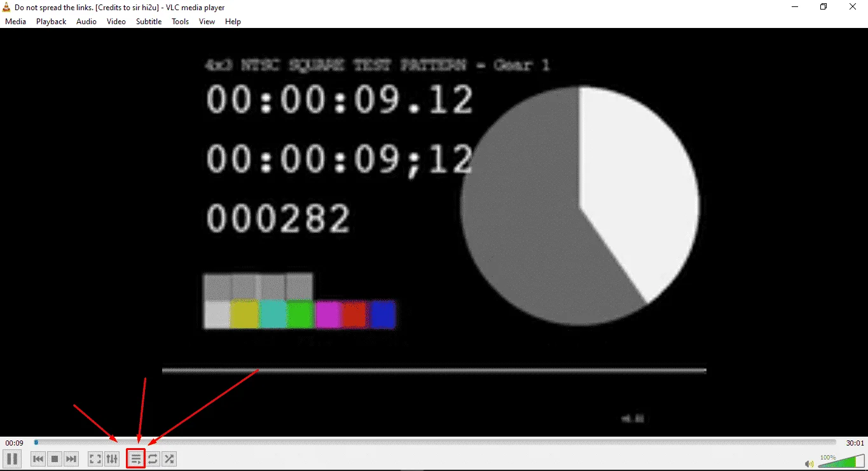Toggle random shuffle playback
Viewport: 868px width, 471px height.
click(169, 458)
